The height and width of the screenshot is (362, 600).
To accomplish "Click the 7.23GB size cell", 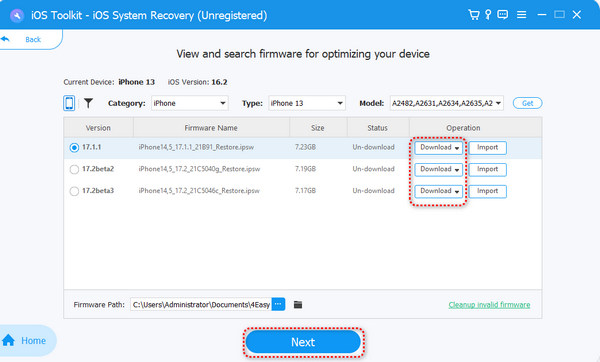I will click(305, 147).
